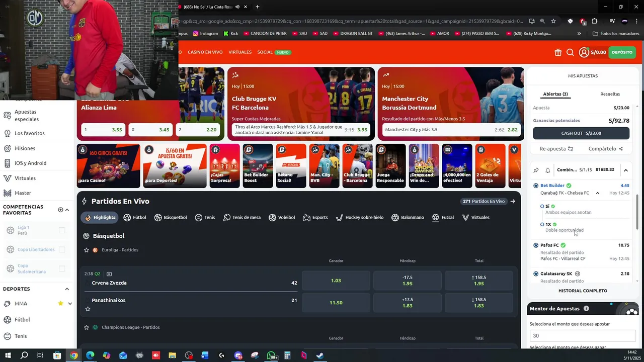Viewport: 644px width, 362px height.
Task: Click the Los favoritos icon in sidebar
Action: (x=7, y=133)
